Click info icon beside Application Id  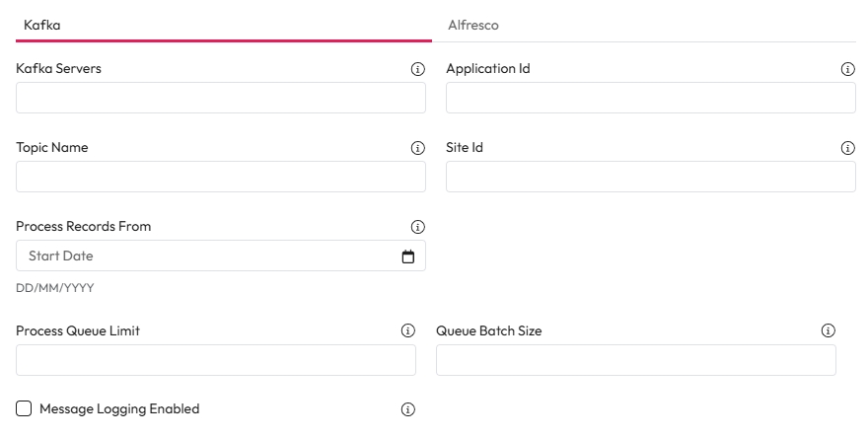[x=847, y=70]
